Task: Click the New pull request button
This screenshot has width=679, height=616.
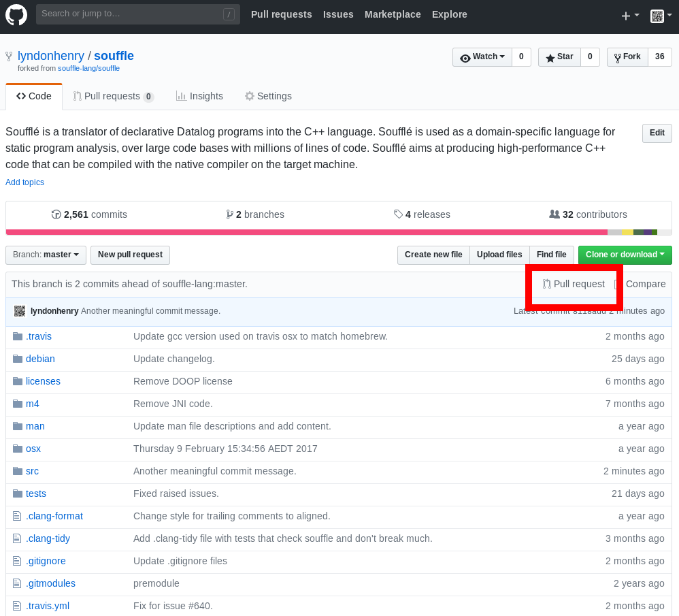Action: click(131, 255)
